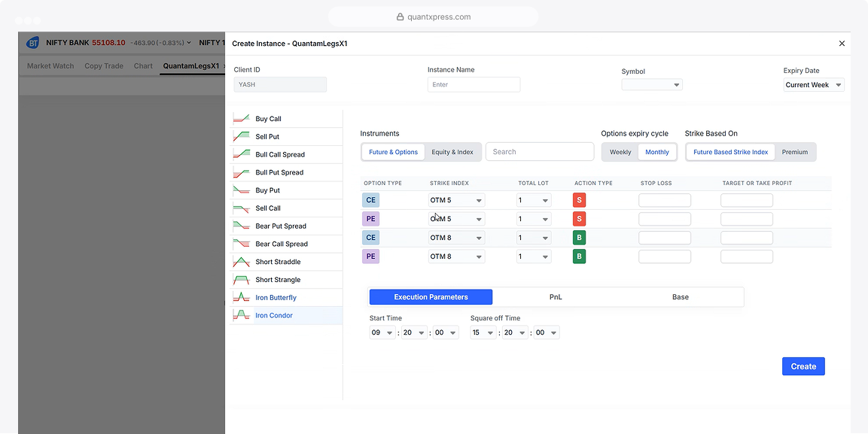Screen dimensions: 868x434
Task: Click the Create button
Action: pos(803,366)
